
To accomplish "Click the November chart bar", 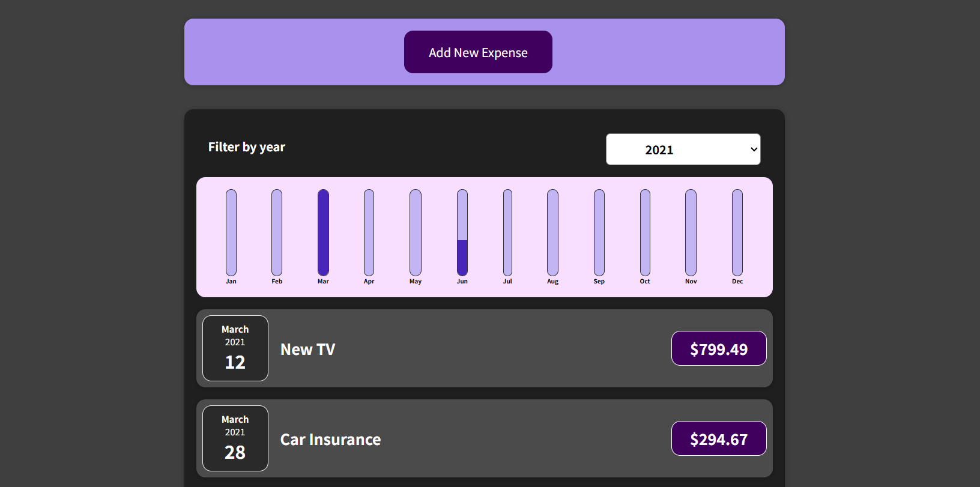I will pyautogui.click(x=691, y=232).
